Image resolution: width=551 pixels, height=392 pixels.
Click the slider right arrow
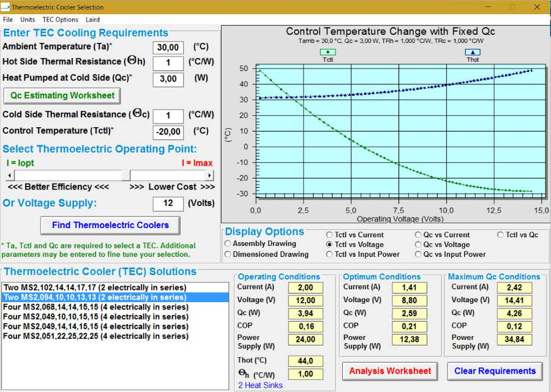point(209,175)
